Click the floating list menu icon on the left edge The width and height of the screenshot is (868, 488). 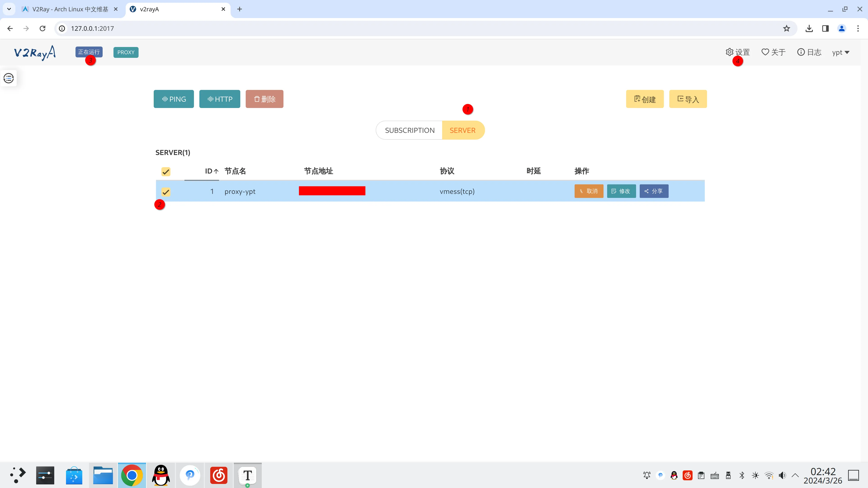coord(8,78)
